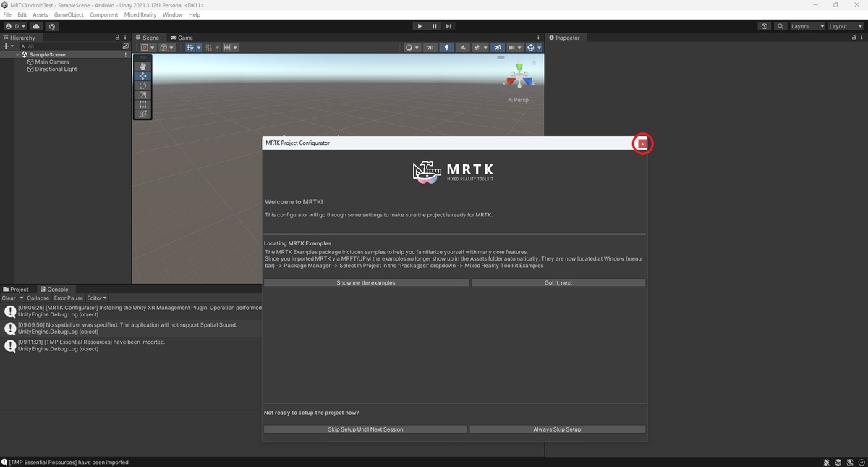Open the File menu
868x467 pixels.
[x=7, y=14]
